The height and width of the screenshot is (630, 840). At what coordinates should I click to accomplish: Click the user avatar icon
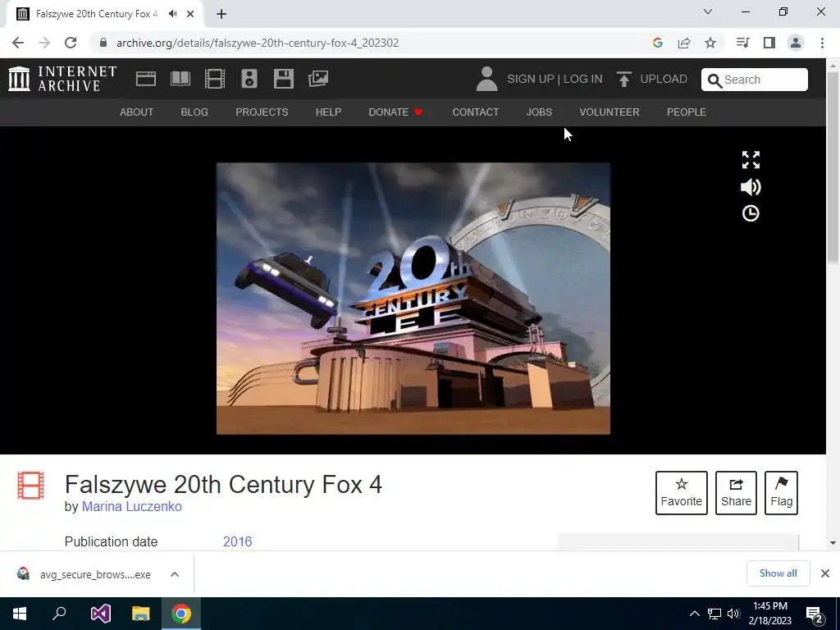(486, 79)
